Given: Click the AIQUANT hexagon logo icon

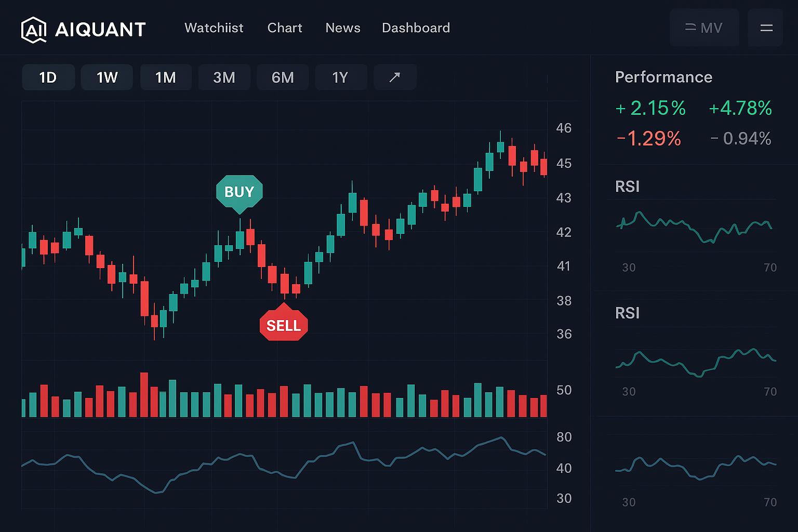Looking at the screenshot, I should [34, 29].
